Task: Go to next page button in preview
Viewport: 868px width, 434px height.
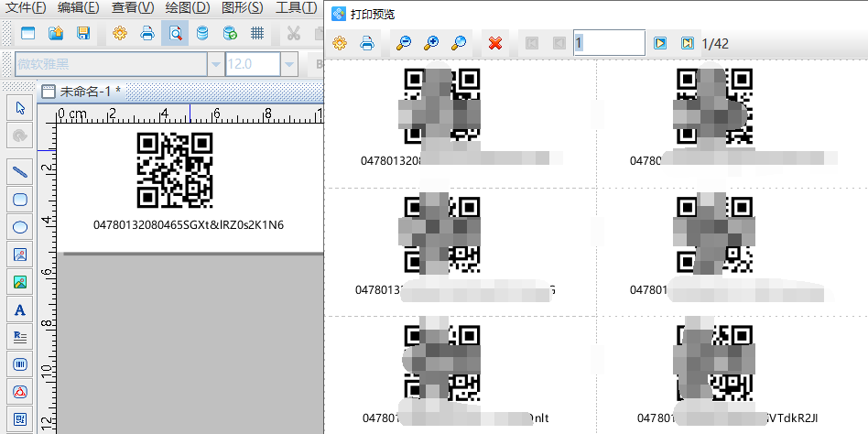Action: [x=660, y=43]
